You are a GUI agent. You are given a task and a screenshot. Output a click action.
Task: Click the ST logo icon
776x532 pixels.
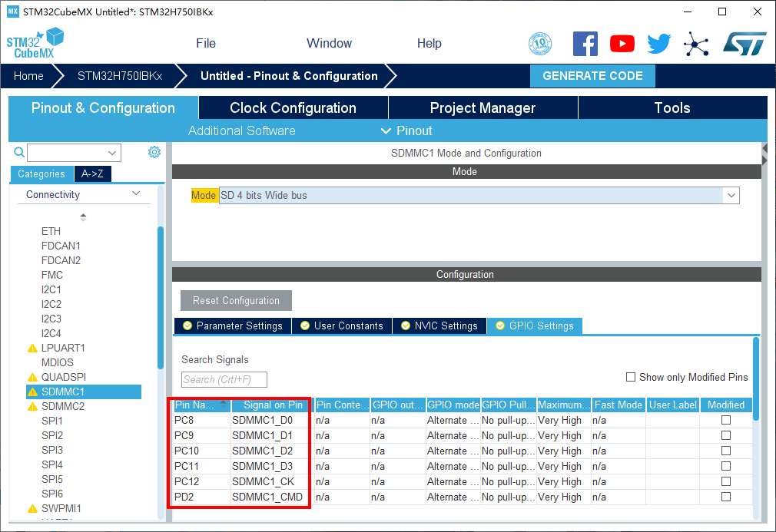tap(744, 44)
